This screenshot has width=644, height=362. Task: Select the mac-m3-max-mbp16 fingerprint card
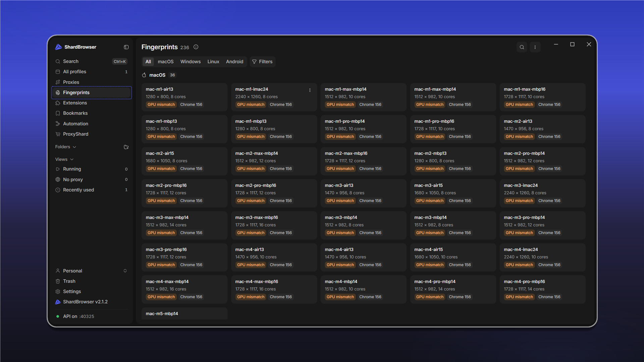point(274,225)
